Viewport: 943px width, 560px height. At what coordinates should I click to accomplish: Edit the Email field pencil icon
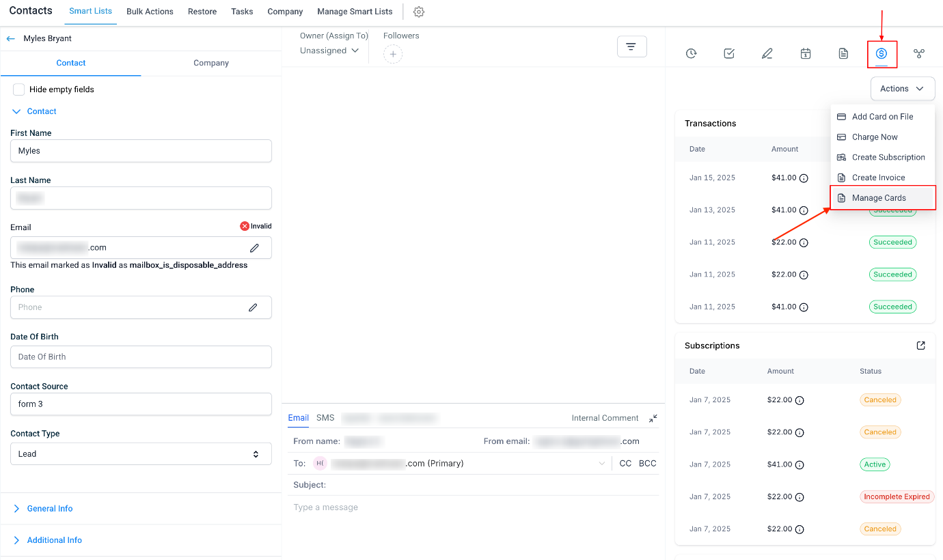(x=254, y=248)
